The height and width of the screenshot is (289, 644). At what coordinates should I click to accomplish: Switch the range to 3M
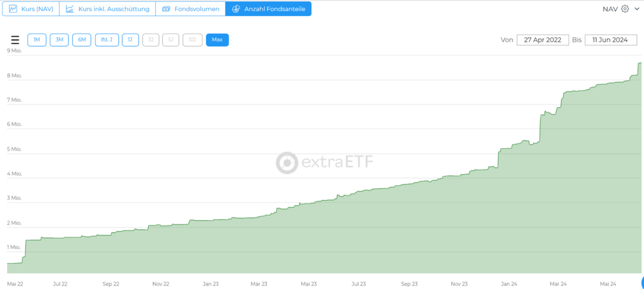(x=59, y=40)
